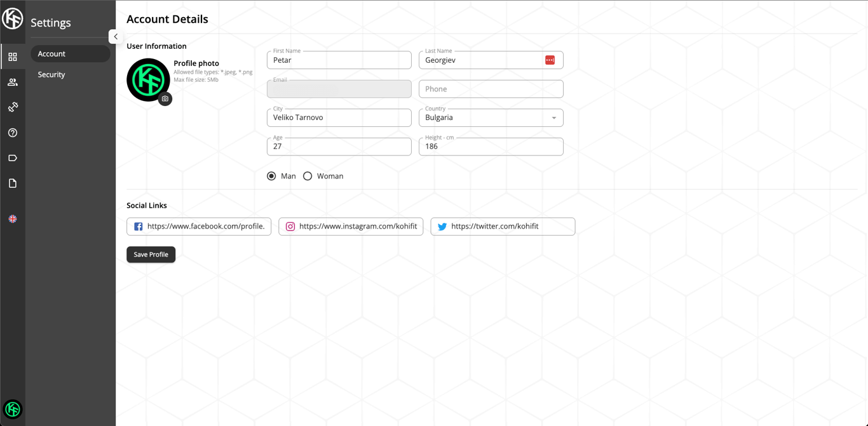Screen dimensions: 868x426
Task: Click the Facebook icon in Social Links
Action: pyautogui.click(x=139, y=226)
